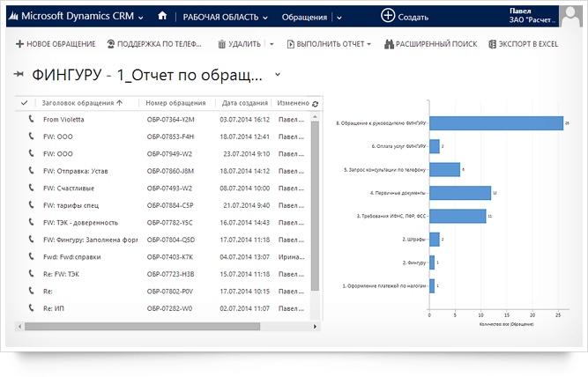Screen dimensions: 588x377
Task: Click the УДАЛИТЬ trash command
Action: coord(239,44)
